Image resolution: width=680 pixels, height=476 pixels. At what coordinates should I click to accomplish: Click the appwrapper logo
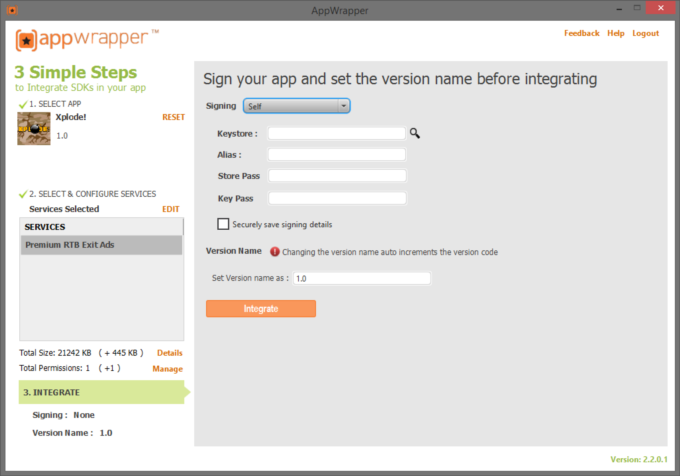pyautogui.click(x=87, y=39)
